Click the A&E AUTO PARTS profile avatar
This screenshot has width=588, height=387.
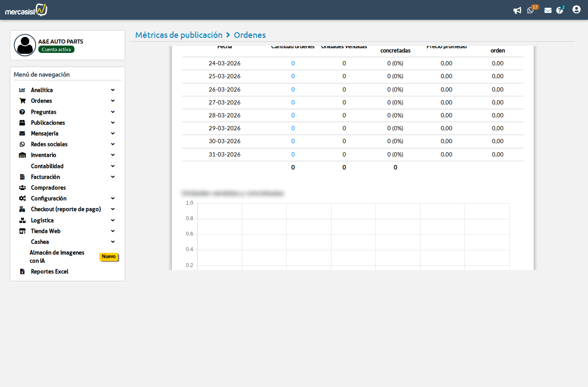[x=25, y=45]
